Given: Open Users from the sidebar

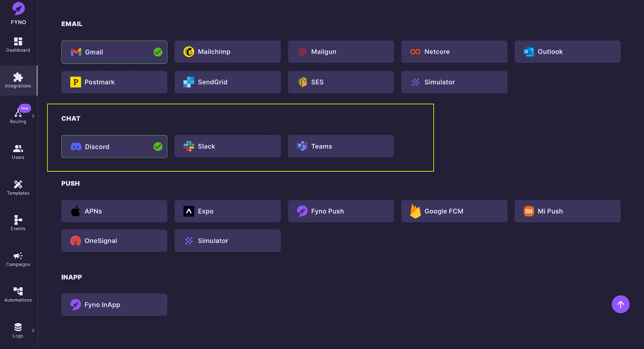Looking at the screenshot, I should pos(18,149).
